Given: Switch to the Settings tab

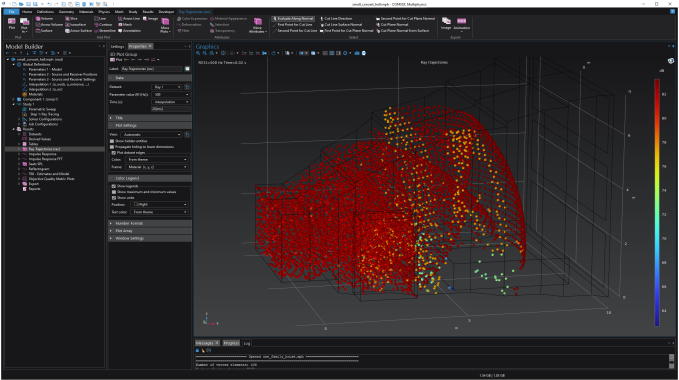Looking at the screenshot, I should pos(117,46).
